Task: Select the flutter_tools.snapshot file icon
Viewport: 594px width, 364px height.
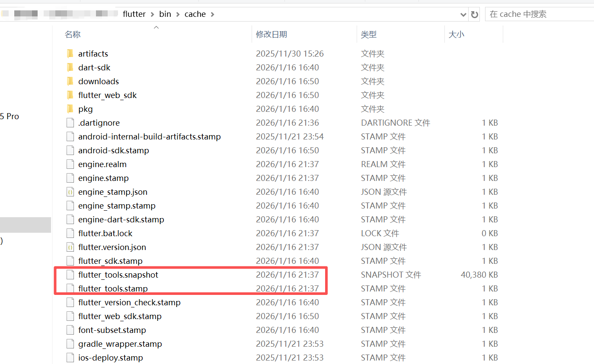Action: pos(70,275)
